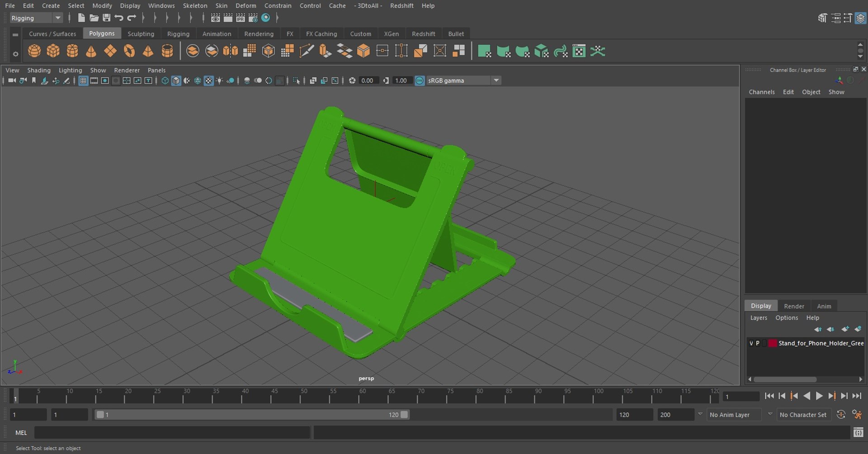The image size is (868, 454).
Task: Click the Save Scene icon
Action: point(107,18)
